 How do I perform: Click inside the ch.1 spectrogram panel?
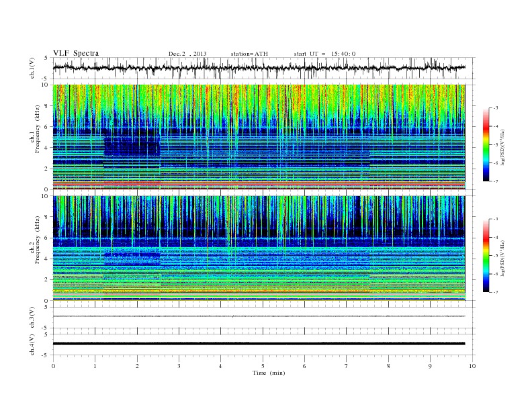tap(259, 137)
